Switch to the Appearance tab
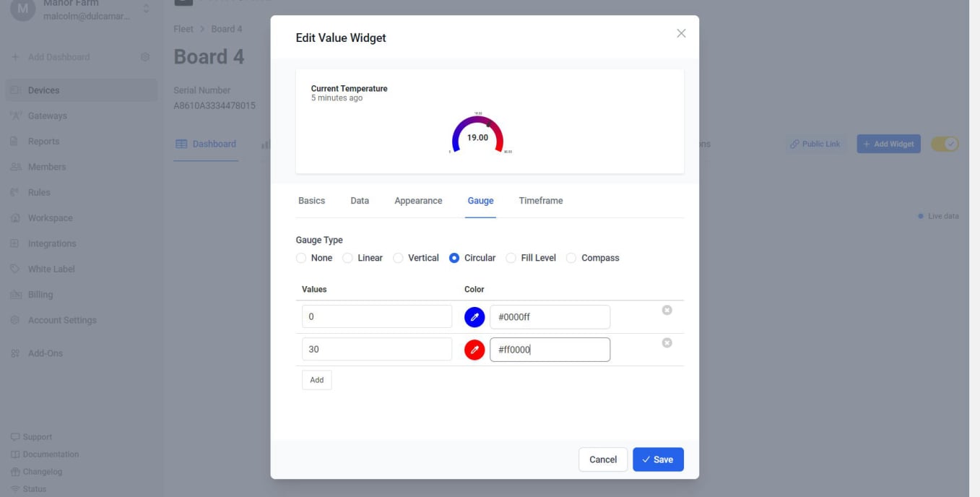 click(418, 201)
